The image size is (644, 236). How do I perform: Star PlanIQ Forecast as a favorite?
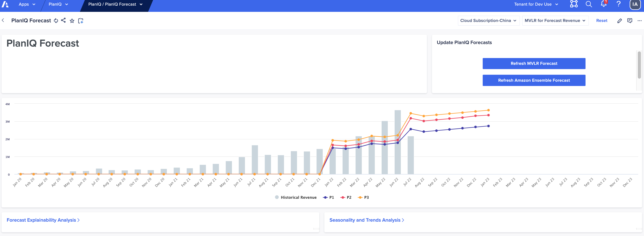[72, 21]
